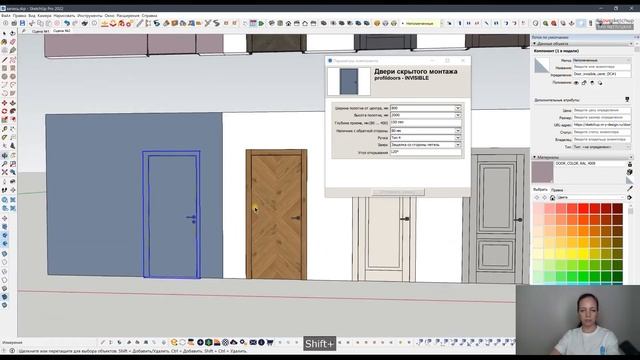Go back in materials browser
The height and width of the screenshot is (360, 640).
(x=537, y=198)
